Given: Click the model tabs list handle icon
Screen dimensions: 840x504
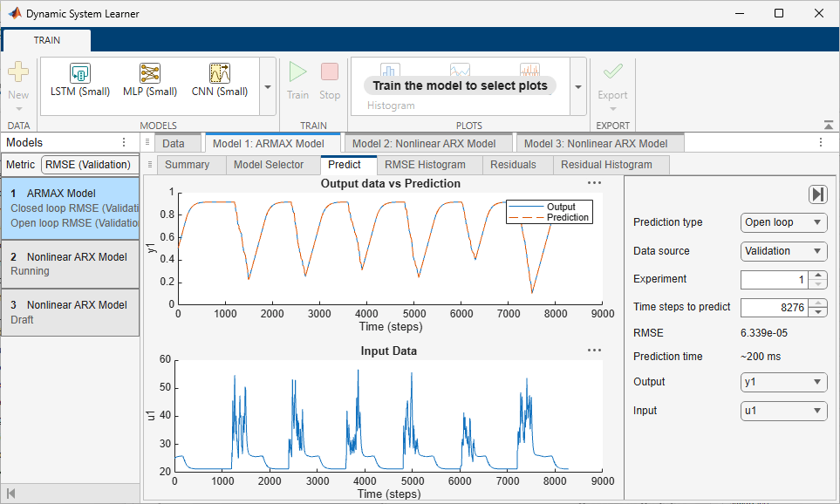Looking at the screenshot, I should tap(147, 142).
